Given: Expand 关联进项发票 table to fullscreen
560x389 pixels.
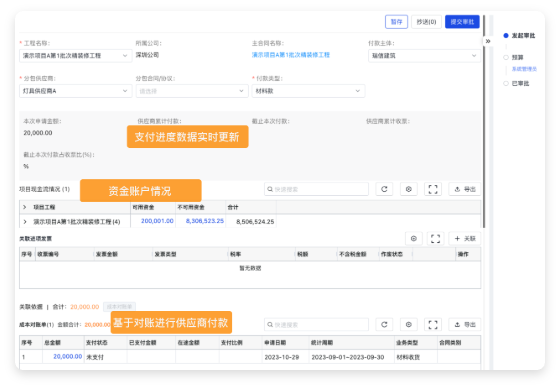Looking at the screenshot, I should [x=435, y=238].
